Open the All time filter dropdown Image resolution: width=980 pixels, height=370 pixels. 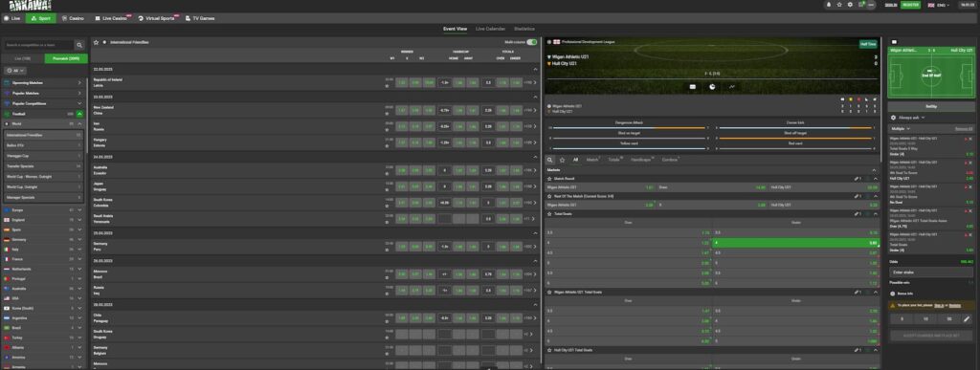(x=15, y=71)
